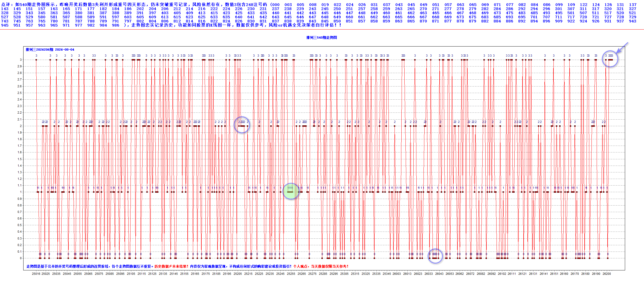Viewport: 644px width, 283px height.
Task: Click x-axis period label 25016
Action: [36, 274]
